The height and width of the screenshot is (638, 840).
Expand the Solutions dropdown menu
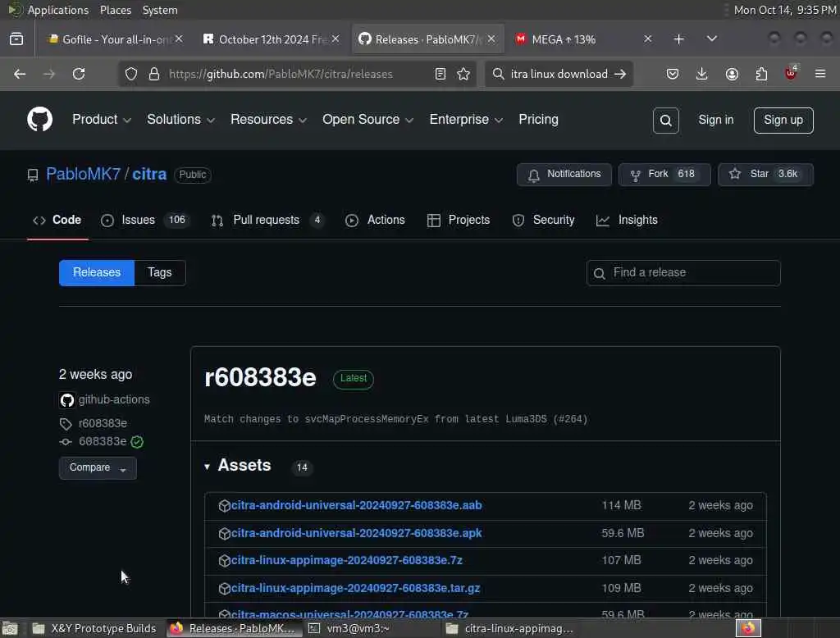pyautogui.click(x=180, y=120)
